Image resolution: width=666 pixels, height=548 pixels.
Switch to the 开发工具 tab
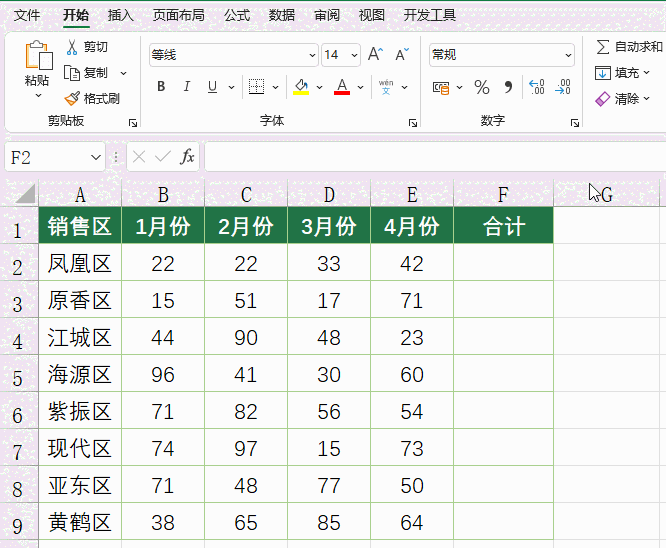pyautogui.click(x=430, y=15)
